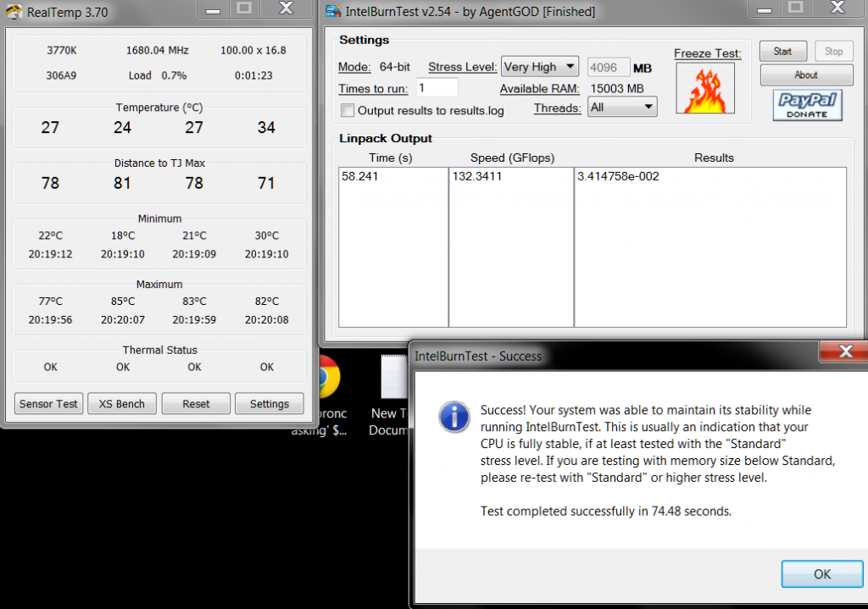The width and height of the screenshot is (868, 609).
Task: Click the Freeze Test flame image
Action: click(705, 88)
